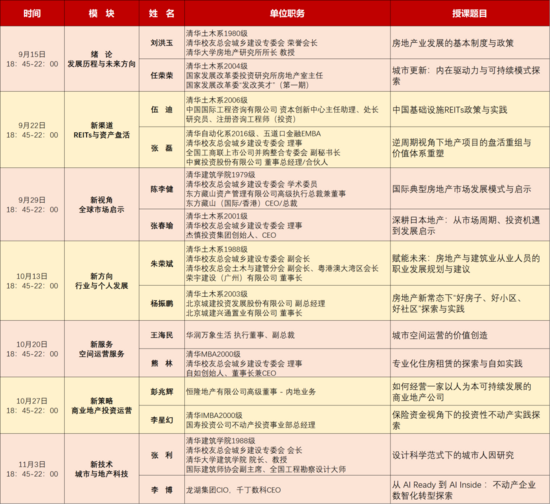Click the 单位职务 column header

click(287, 13)
